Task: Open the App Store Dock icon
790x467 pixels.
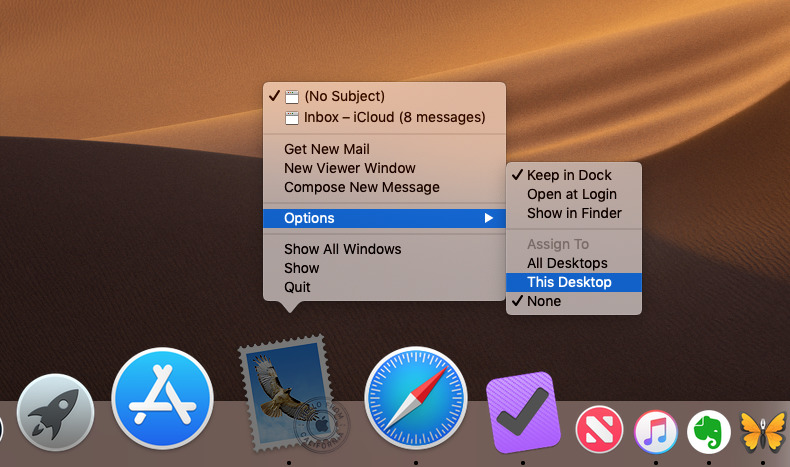Action: pos(162,398)
